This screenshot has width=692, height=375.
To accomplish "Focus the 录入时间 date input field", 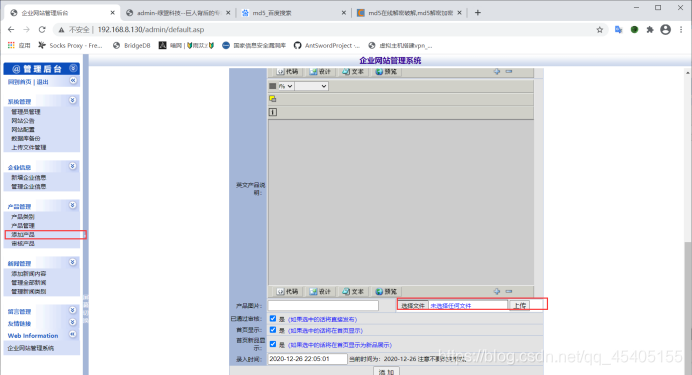I will [x=308, y=359].
